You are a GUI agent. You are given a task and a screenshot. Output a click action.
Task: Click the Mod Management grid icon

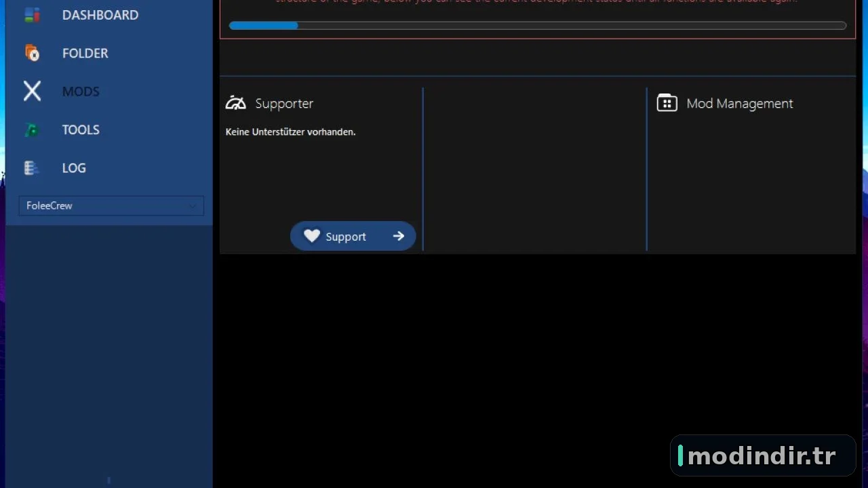(667, 103)
